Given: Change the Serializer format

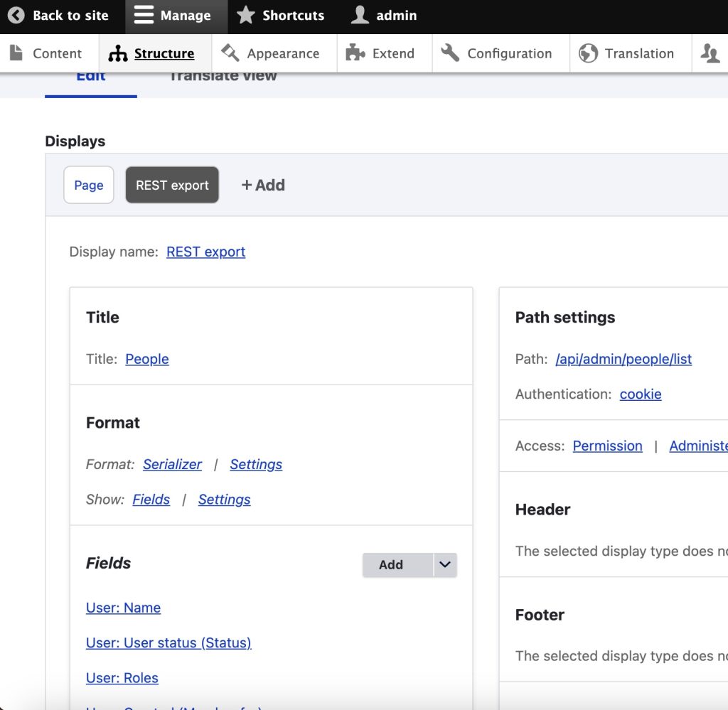Looking at the screenshot, I should pyautogui.click(x=172, y=464).
